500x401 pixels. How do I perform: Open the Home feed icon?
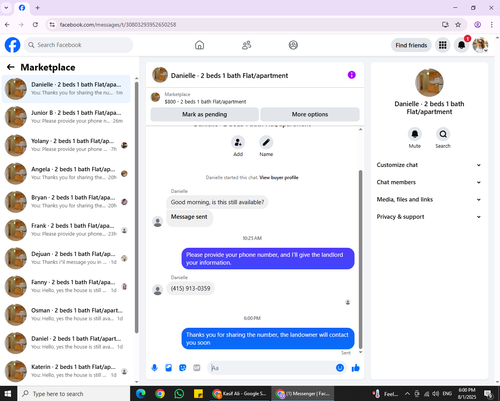199,45
